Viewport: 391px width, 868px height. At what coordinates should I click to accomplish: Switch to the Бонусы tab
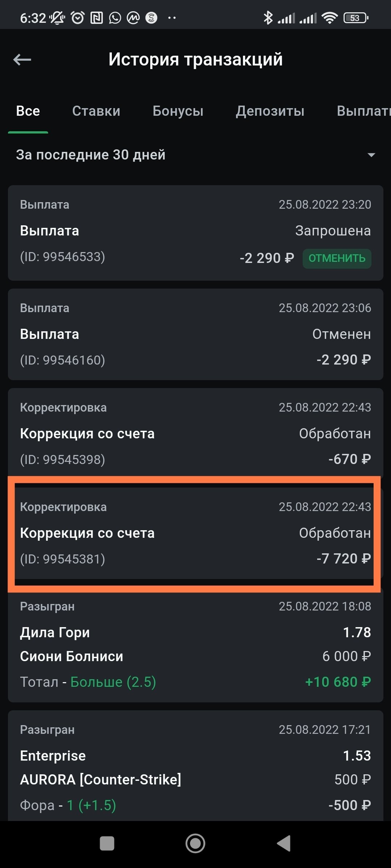point(178,111)
